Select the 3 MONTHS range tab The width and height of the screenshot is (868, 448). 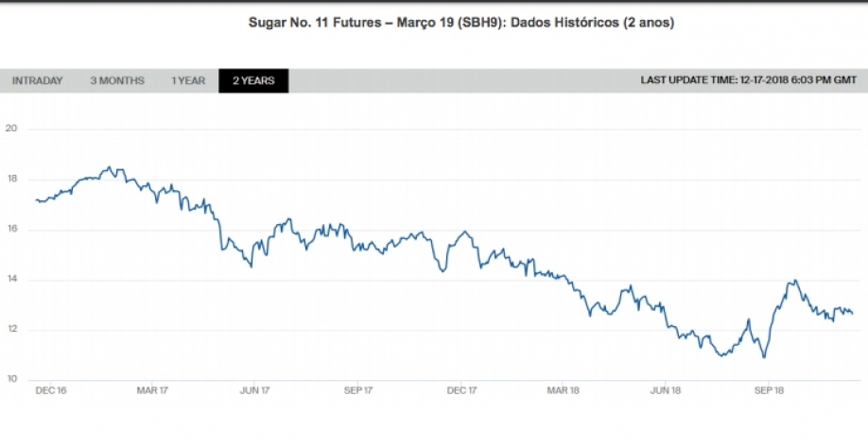(x=117, y=81)
